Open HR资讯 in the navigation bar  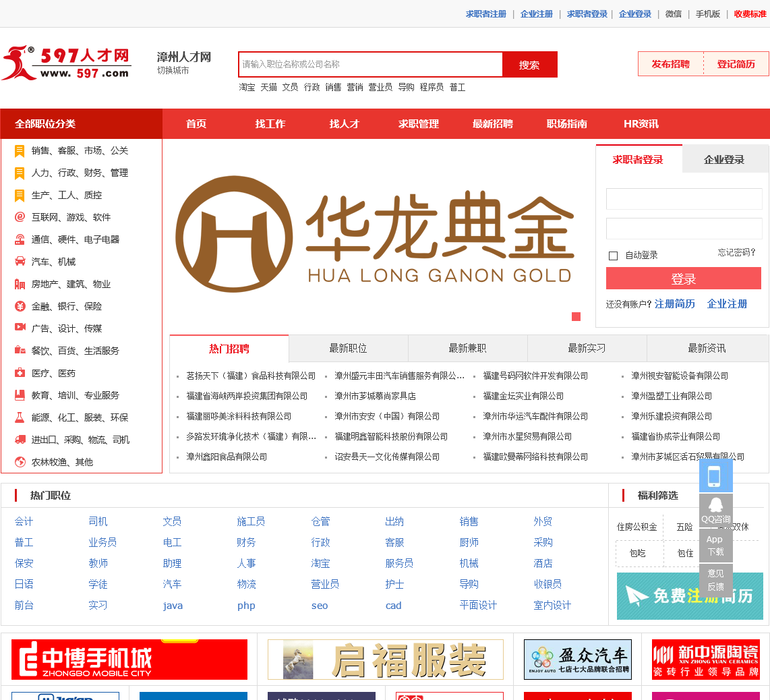[641, 124]
